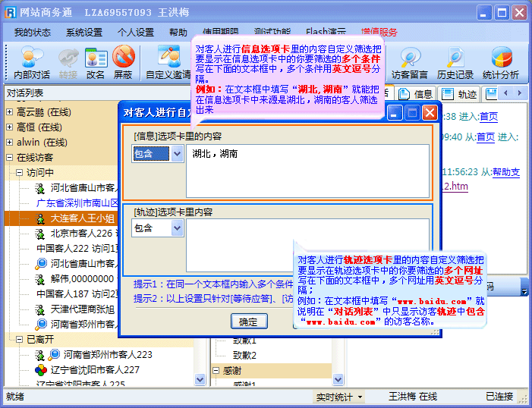
Task: Click the 确定 confirm button
Action: click(248, 322)
